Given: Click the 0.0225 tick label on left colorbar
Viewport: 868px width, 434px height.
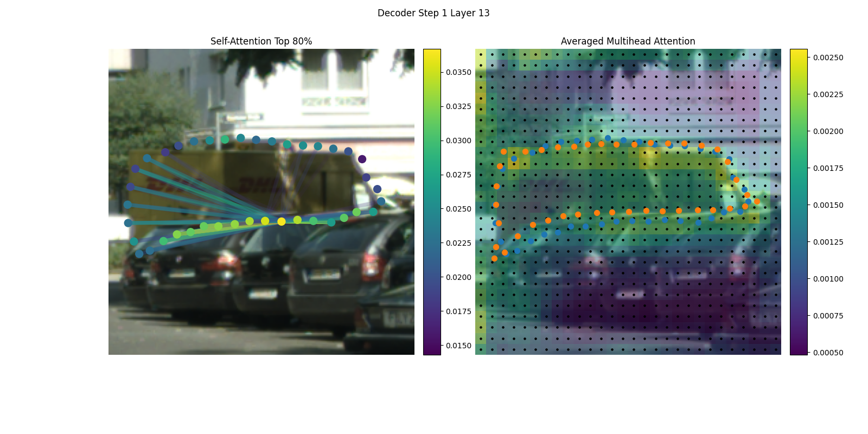Looking at the screenshot, I should pos(458,243).
